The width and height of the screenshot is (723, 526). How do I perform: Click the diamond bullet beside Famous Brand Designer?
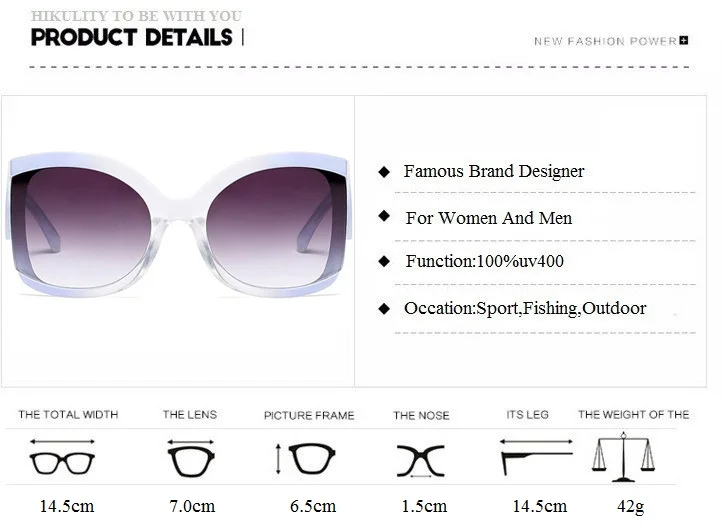(x=384, y=172)
